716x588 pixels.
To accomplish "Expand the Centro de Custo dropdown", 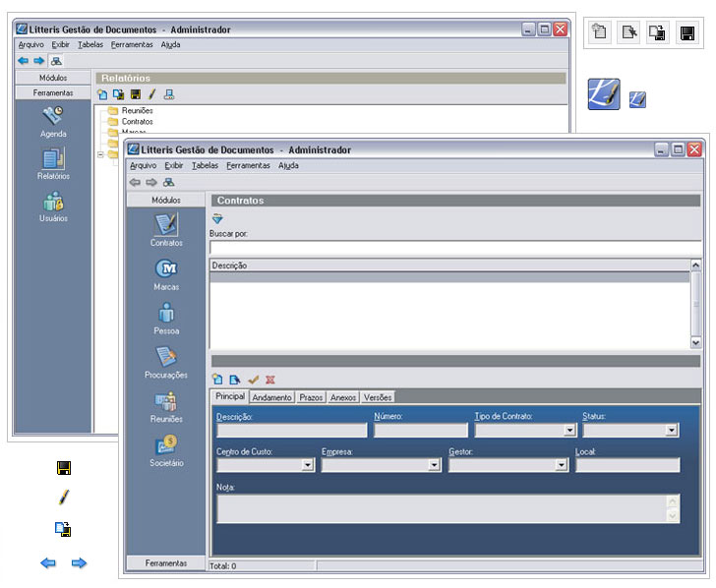I will pyautogui.click(x=307, y=465).
